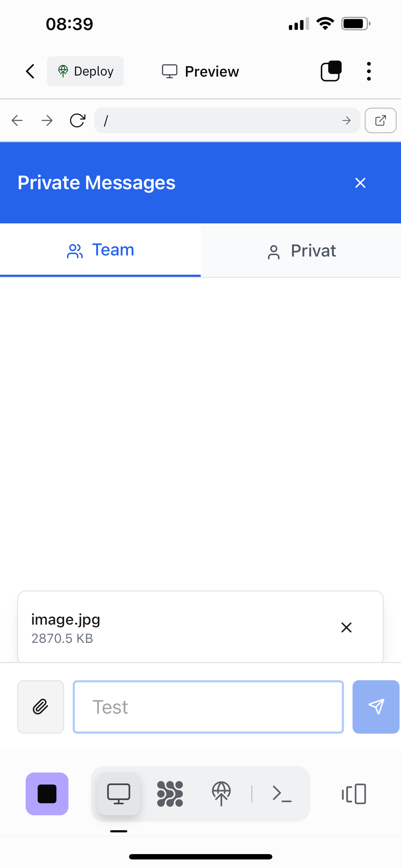Screen dimensions: 401x868
Task: Send the message with paper plane button
Action: tap(376, 707)
